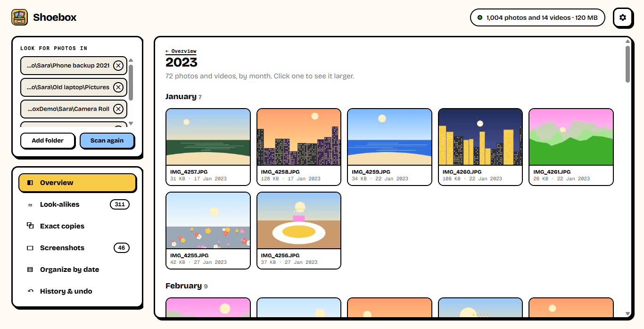Click the Organize by date icon
644x329 pixels.
(x=30, y=270)
